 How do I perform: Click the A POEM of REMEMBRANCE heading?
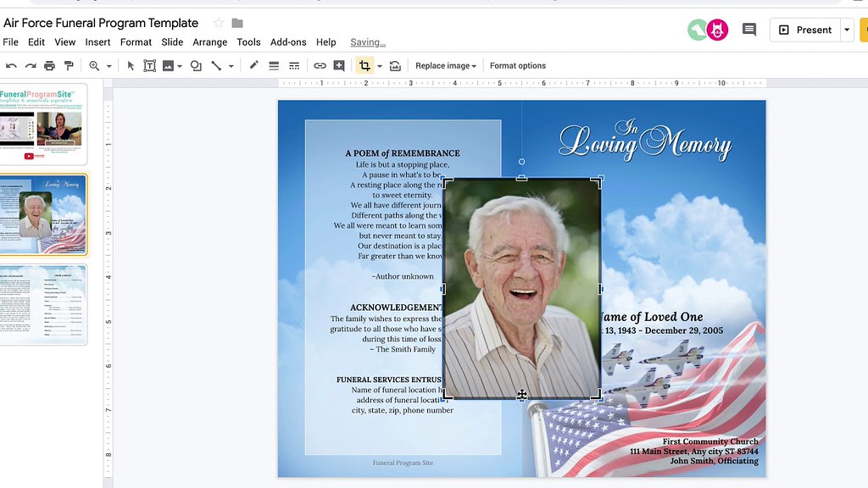click(x=403, y=153)
